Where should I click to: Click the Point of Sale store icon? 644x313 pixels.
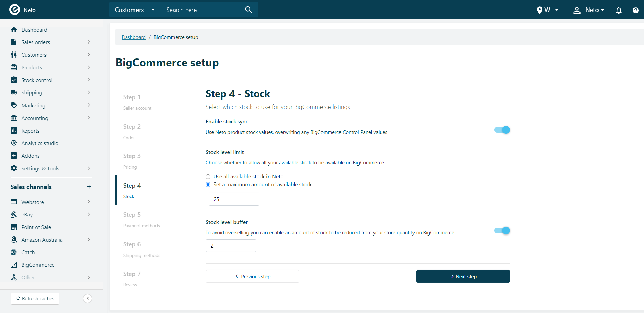14,227
